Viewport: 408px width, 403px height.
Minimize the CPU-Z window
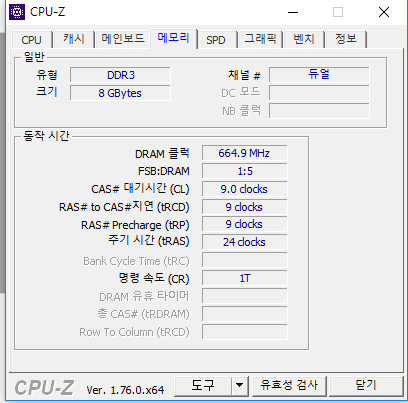tap(293, 12)
